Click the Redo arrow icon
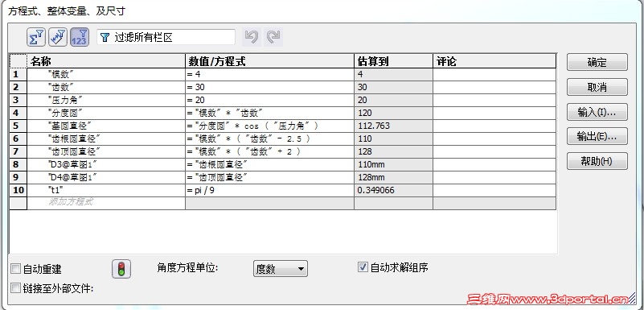The height and width of the screenshot is (310, 644). coord(273,37)
